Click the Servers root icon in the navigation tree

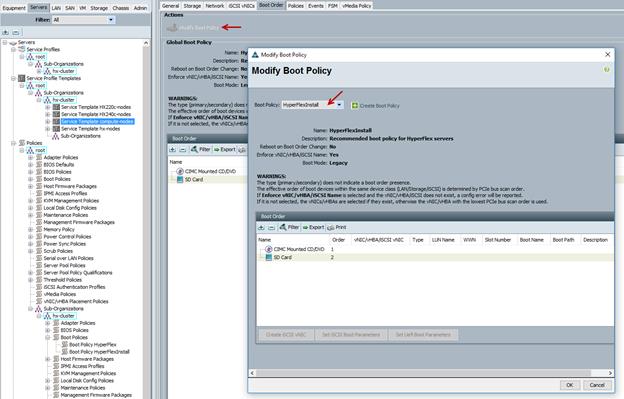click(x=13, y=42)
